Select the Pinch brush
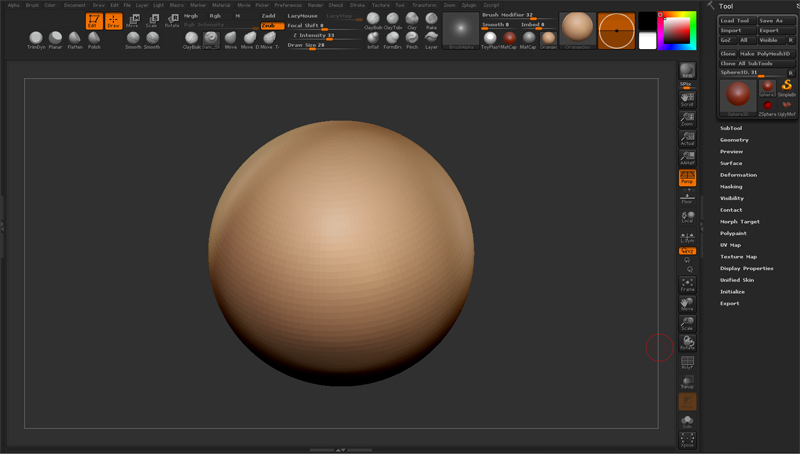Viewport: 800px width, 454px height. click(412, 40)
